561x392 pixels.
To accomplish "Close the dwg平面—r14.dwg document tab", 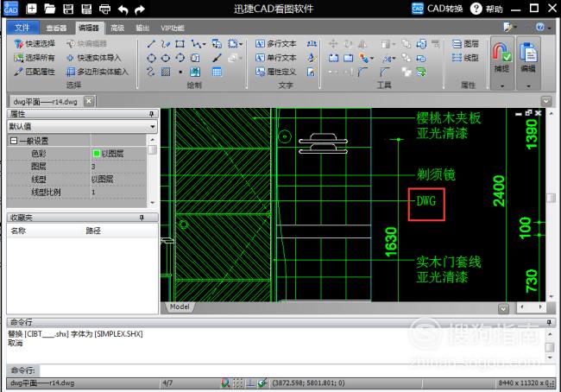I will [x=89, y=101].
